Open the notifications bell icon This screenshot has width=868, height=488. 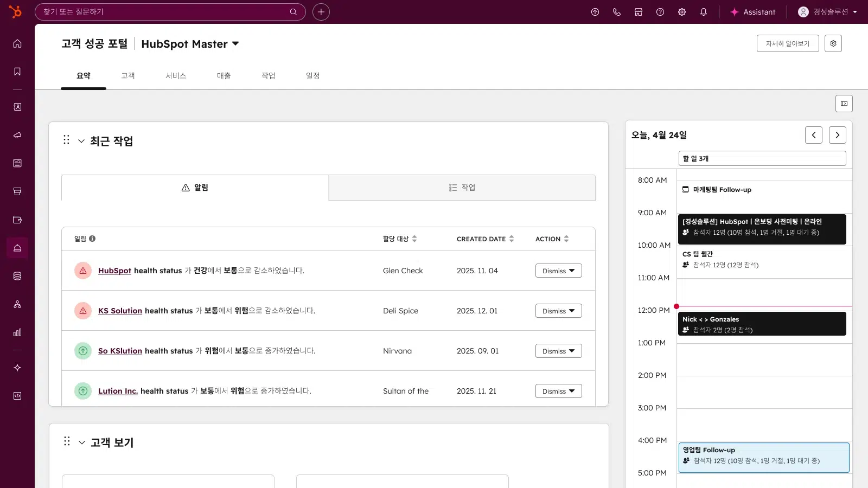(x=704, y=12)
